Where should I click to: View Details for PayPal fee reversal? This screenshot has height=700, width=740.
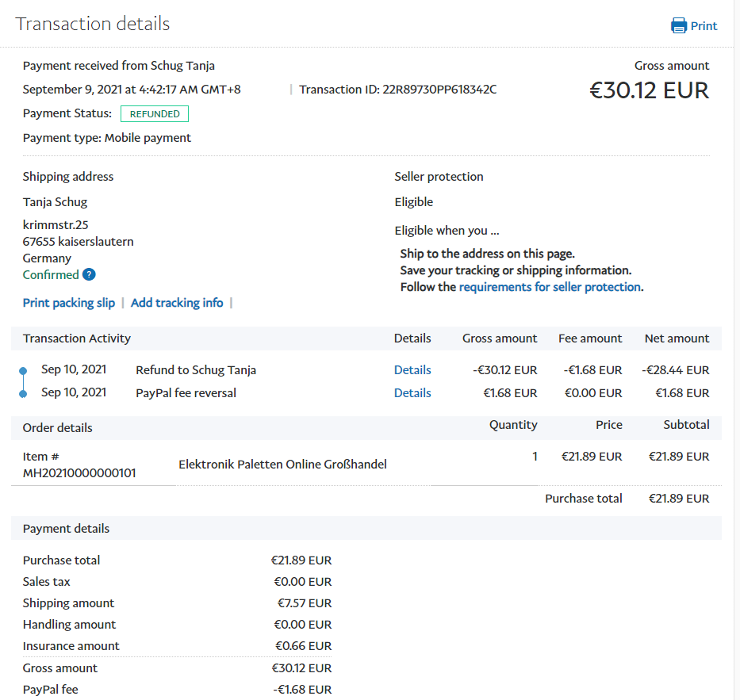[412, 393]
